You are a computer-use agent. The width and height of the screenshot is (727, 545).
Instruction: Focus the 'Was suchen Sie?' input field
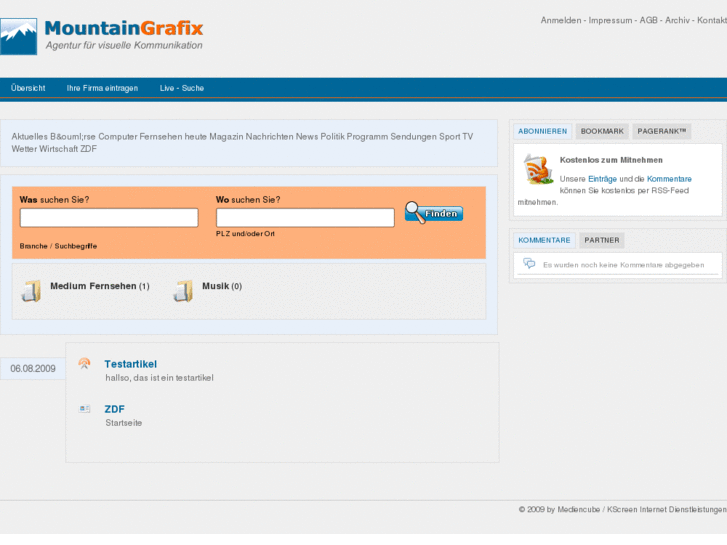[109, 218]
